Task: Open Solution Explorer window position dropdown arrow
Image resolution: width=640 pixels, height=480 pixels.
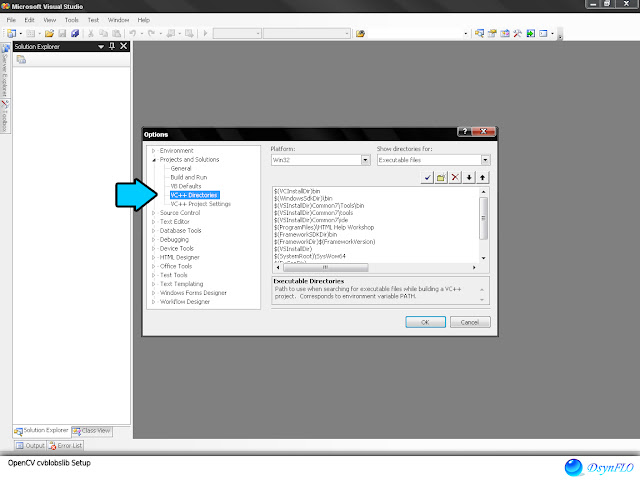Action: pyautogui.click(x=101, y=47)
